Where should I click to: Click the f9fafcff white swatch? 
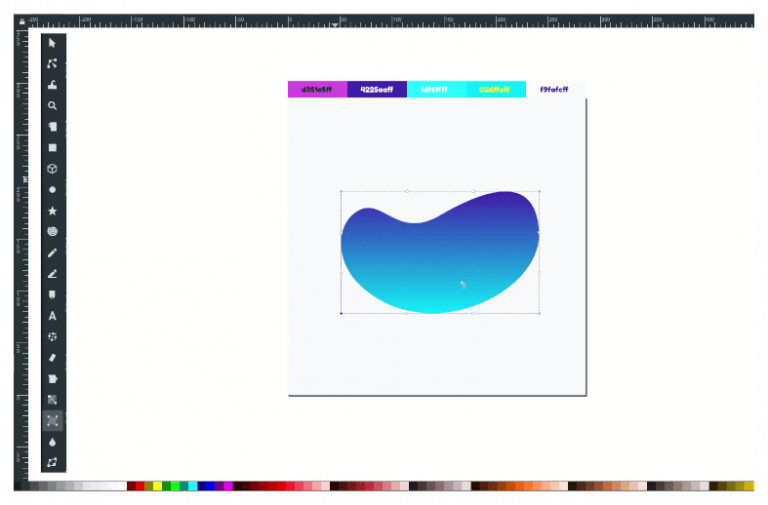click(x=555, y=90)
